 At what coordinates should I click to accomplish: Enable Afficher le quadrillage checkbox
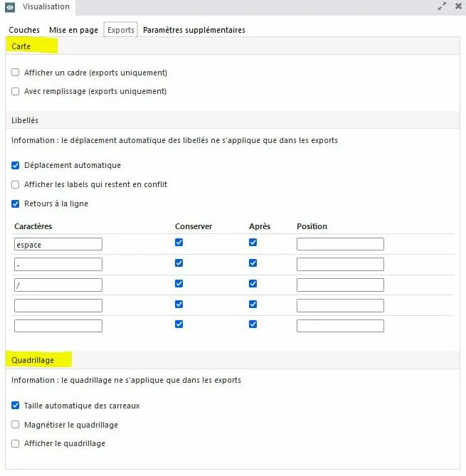click(16, 443)
